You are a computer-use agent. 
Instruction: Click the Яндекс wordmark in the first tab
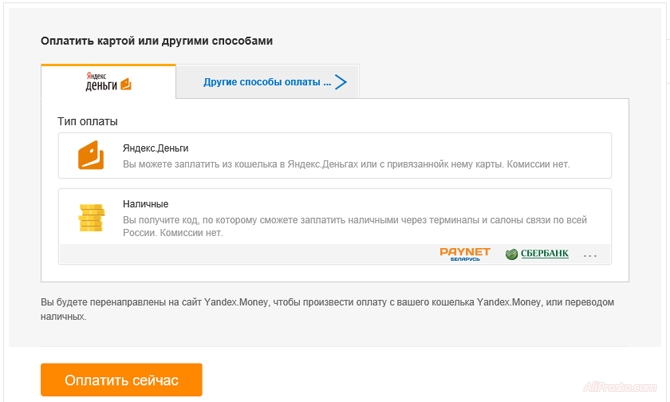(x=100, y=74)
